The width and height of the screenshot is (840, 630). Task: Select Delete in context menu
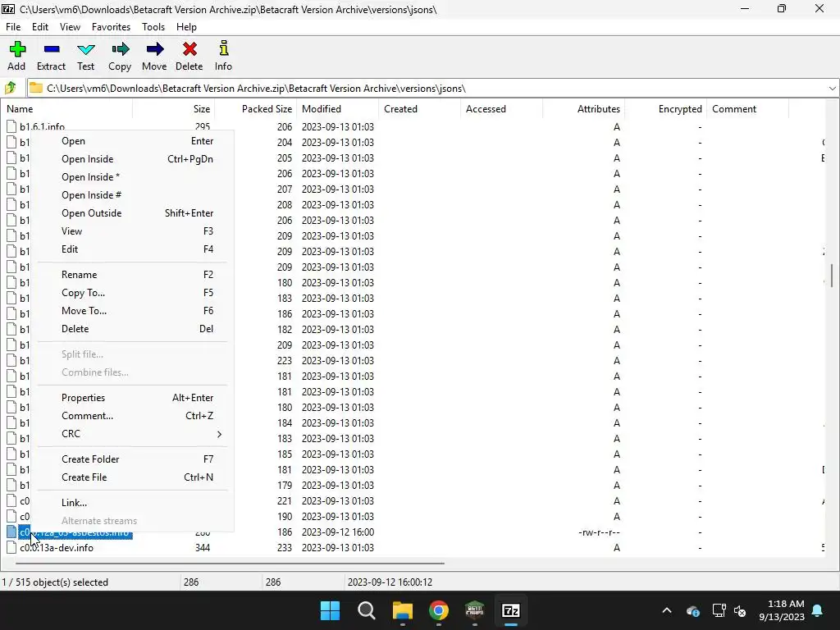[132, 329]
